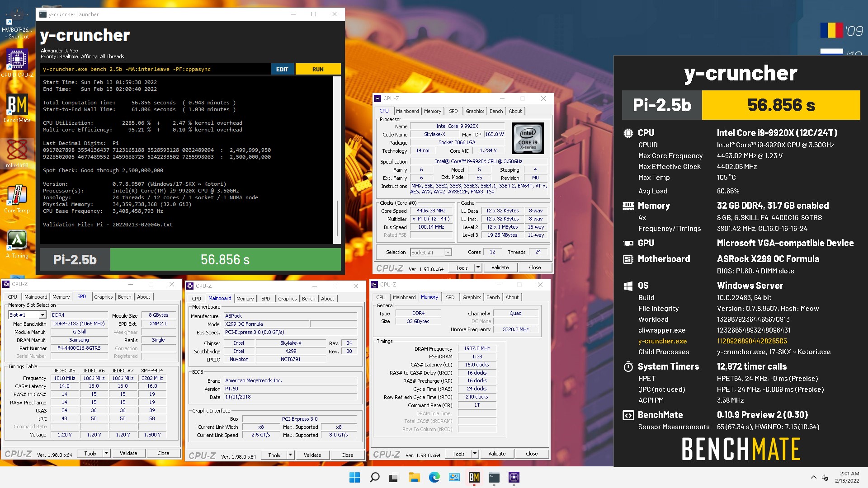This screenshot has width=868, height=488.
Task: Expand Tools dropdown arrow in CPU tab window
Action: tap(478, 267)
